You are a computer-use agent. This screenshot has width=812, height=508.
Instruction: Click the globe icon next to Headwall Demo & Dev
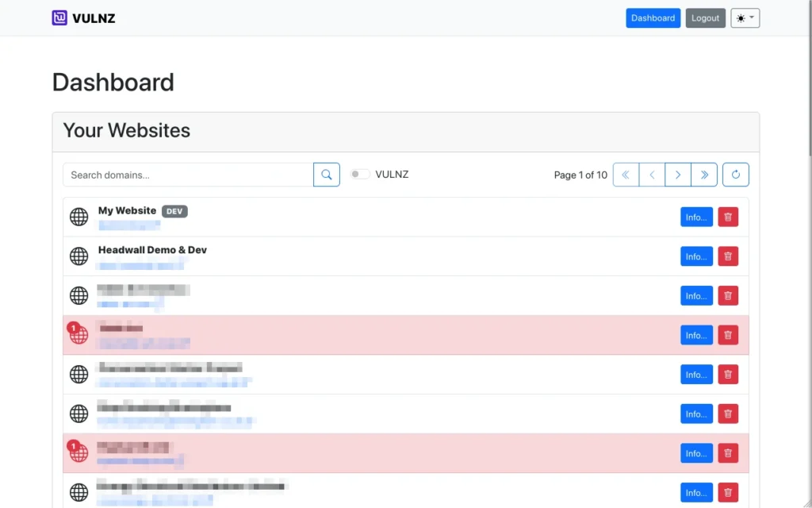(x=78, y=256)
